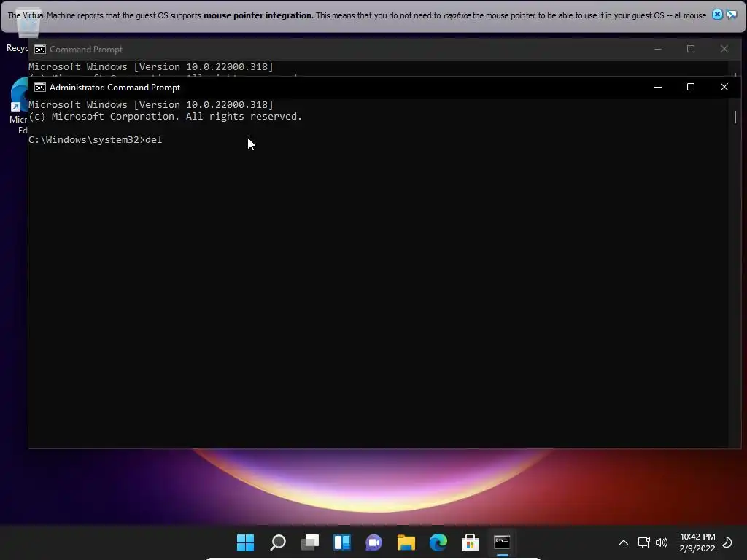Minimize the background Command Prompt window
This screenshot has width=747, height=560.
coord(658,49)
